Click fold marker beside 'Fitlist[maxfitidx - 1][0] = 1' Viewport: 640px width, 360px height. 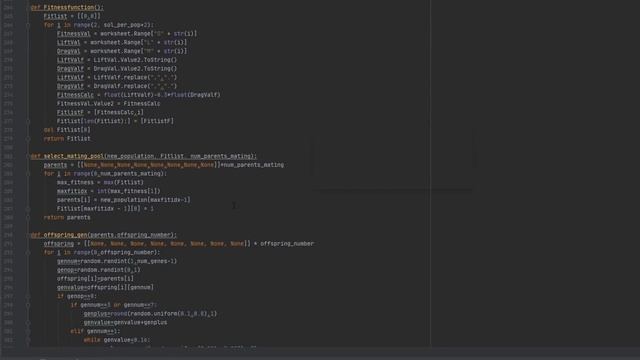pos(28,209)
